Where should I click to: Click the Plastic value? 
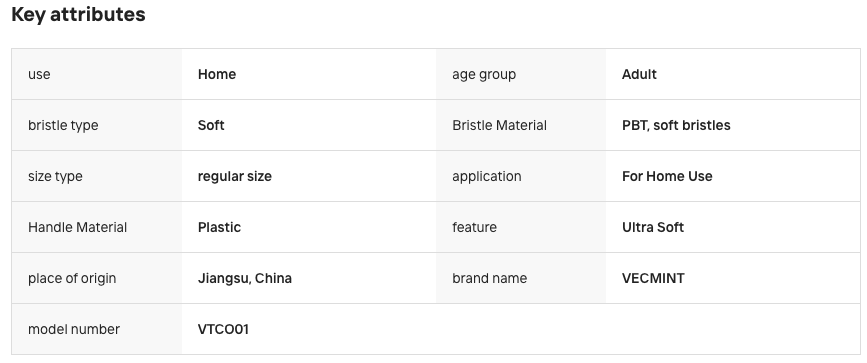pos(220,227)
